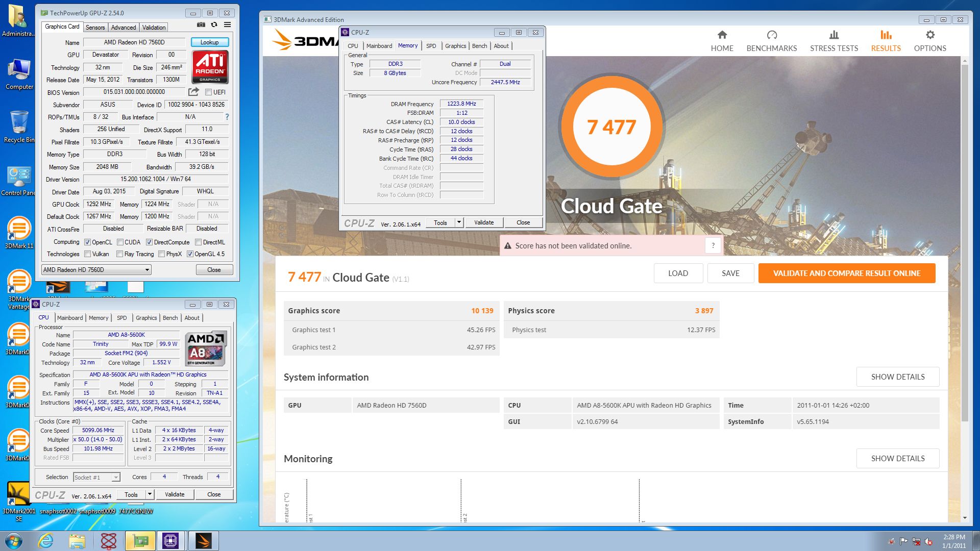Click the GPU-Z Lookup button
This screenshot has height=551, width=980.
pyautogui.click(x=209, y=42)
